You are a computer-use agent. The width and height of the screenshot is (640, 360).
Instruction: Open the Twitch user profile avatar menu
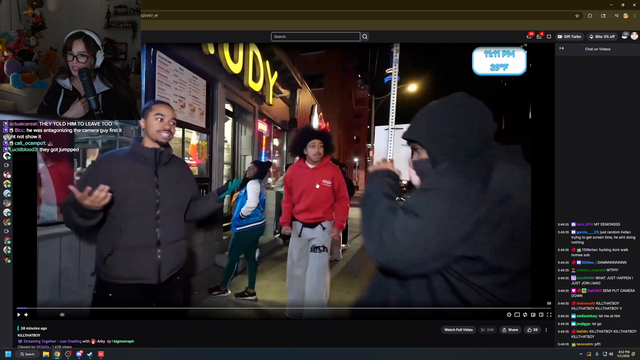click(634, 36)
